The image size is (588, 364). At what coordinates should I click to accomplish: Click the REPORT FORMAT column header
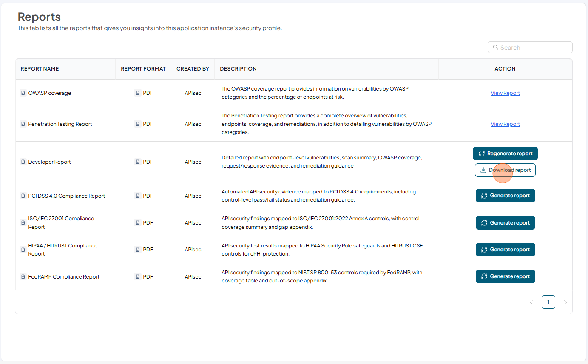[x=143, y=68]
